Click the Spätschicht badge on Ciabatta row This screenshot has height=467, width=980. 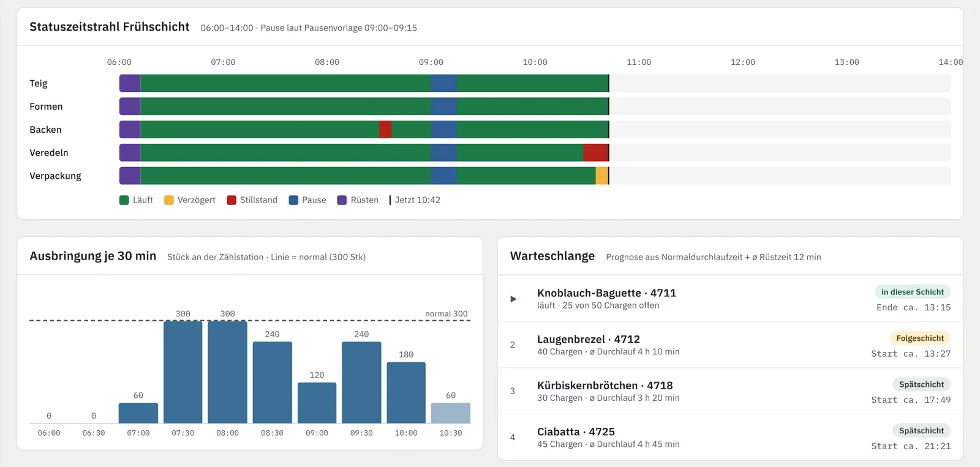click(921, 431)
